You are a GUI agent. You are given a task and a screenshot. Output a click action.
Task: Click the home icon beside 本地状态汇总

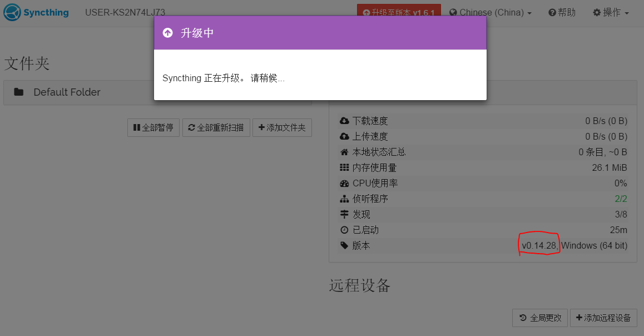coord(344,152)
